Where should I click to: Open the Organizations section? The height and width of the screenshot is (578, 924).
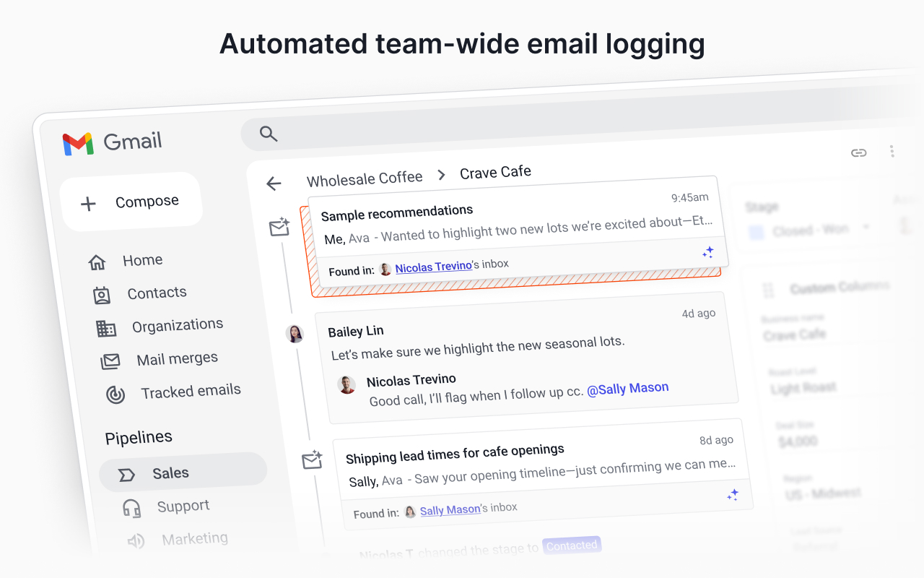(x=177, y=324)
